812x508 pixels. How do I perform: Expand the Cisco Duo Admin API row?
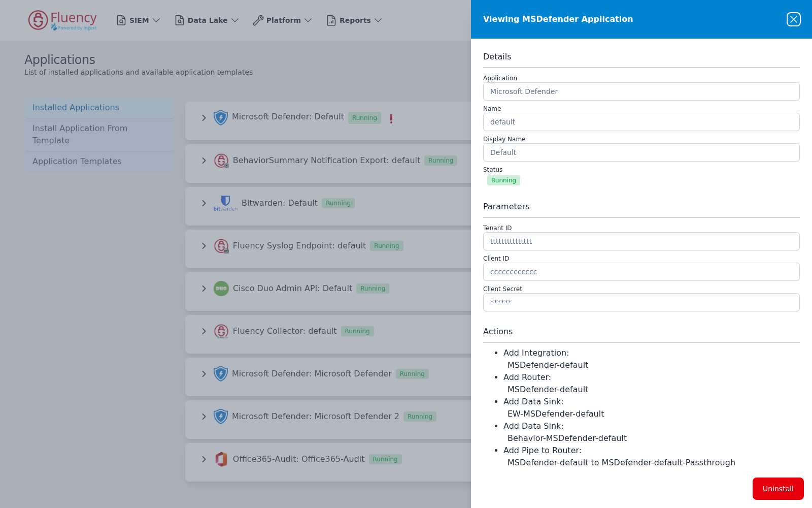(x=204, y=289)
